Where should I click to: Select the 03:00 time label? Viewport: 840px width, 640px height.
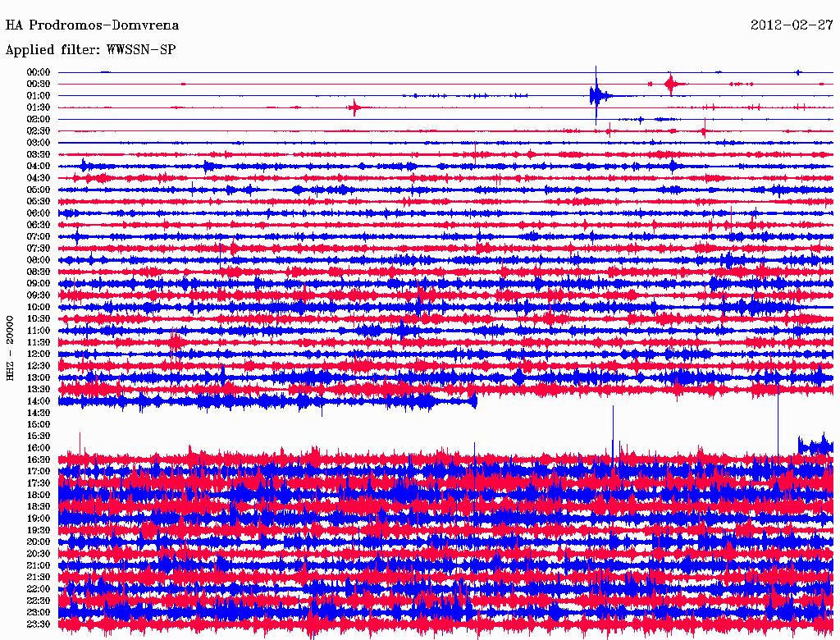coord(39,143)
